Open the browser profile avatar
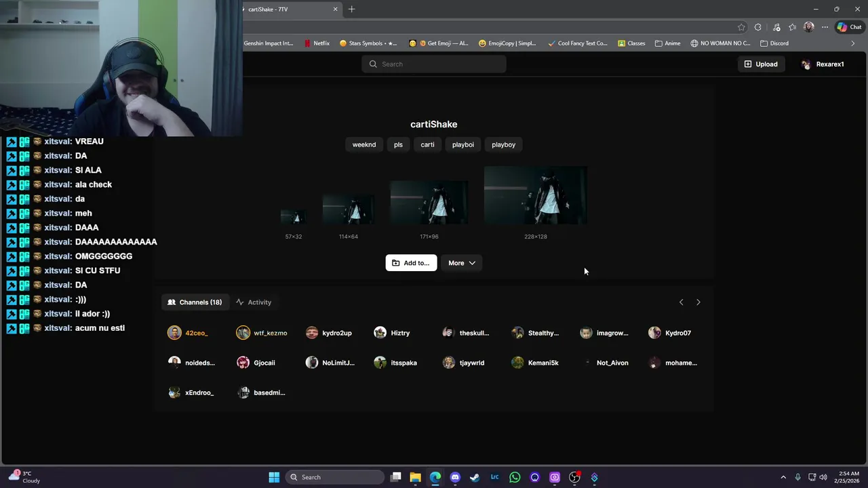 (808, 27)
